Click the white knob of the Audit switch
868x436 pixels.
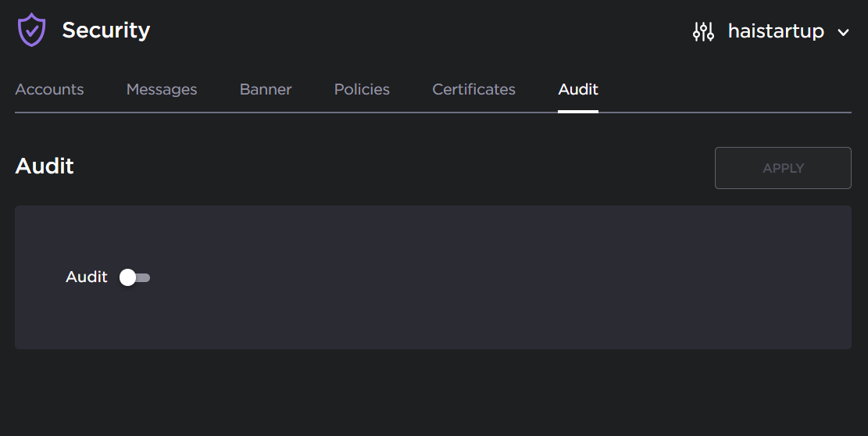click(127, 277)
